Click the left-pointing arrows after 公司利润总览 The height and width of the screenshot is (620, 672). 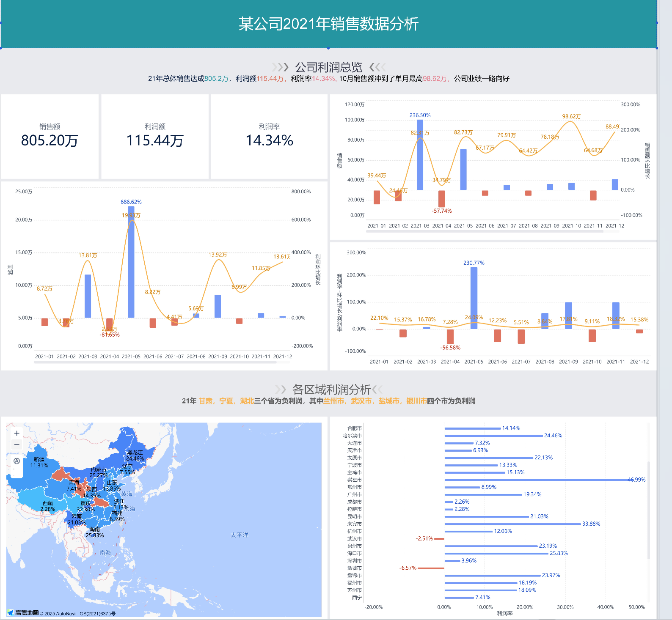click(x=377, y=67)
